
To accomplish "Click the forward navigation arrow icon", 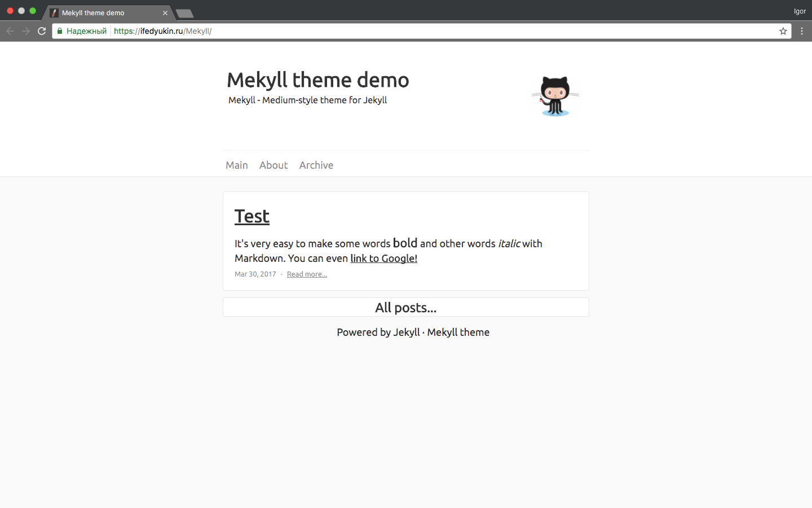I will (x=26, y=31).
